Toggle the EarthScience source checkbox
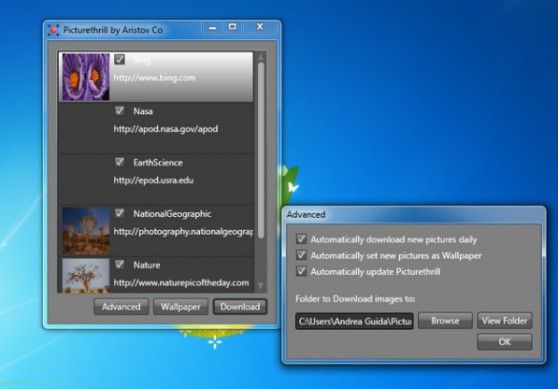Screen dimensions: 558x389 coord(119,162)
